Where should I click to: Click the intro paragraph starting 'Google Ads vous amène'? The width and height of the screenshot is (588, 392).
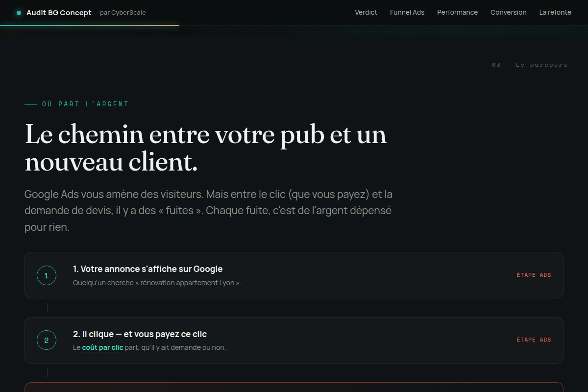[209, 211]
